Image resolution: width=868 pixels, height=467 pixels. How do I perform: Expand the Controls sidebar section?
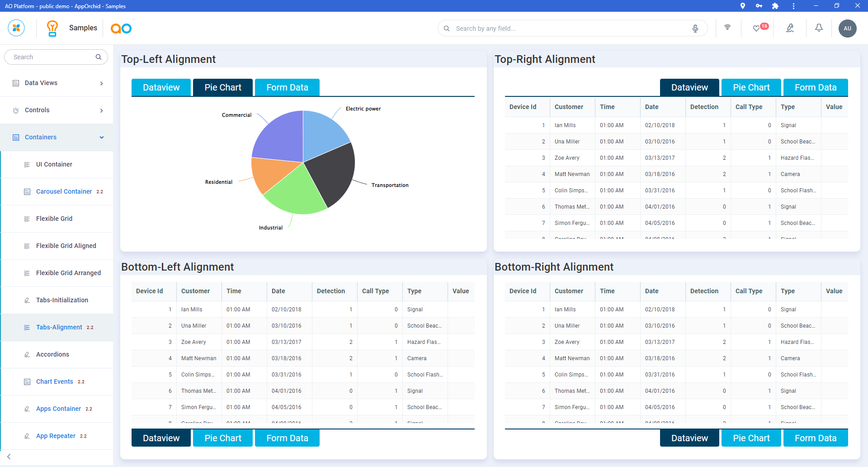[x=57, y=110]
